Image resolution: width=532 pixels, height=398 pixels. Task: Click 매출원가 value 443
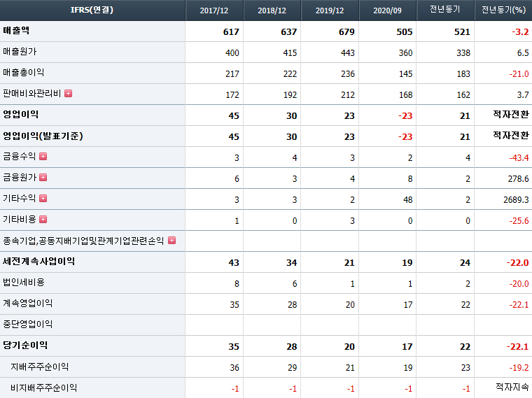click(x=348, y=53)
